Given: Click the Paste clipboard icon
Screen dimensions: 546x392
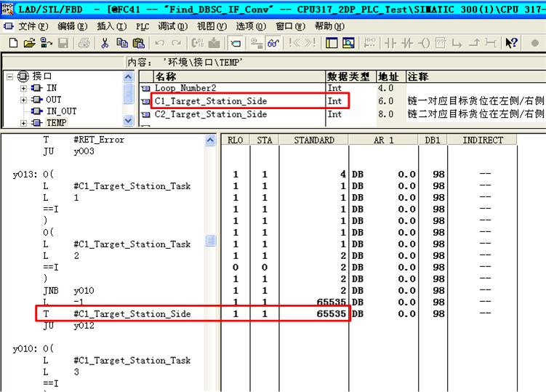Looking at the screenshot, I should pos(139,43).
